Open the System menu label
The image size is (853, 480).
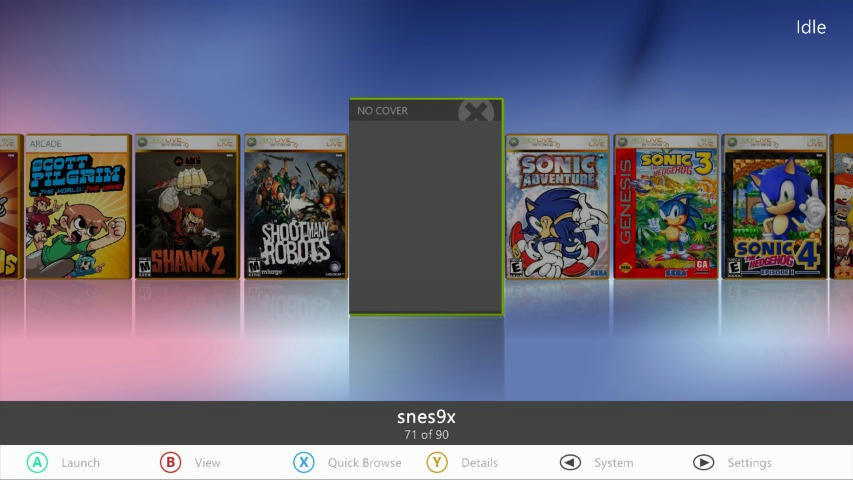614,463
